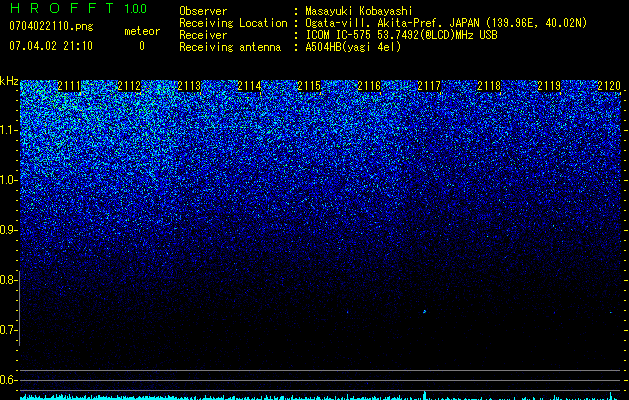
Task: Click the Receiving Location label
Action: pyautogui.click(x=233, y=23)
